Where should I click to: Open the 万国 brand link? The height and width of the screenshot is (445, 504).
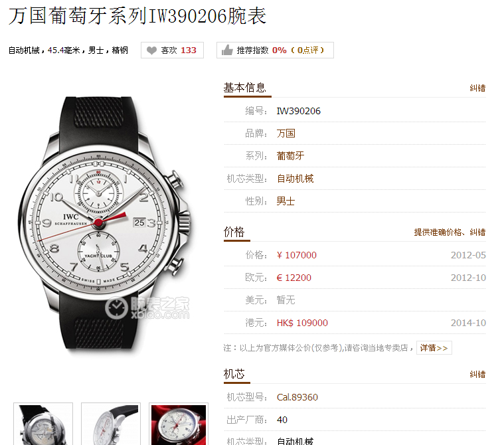coord(286,133)
